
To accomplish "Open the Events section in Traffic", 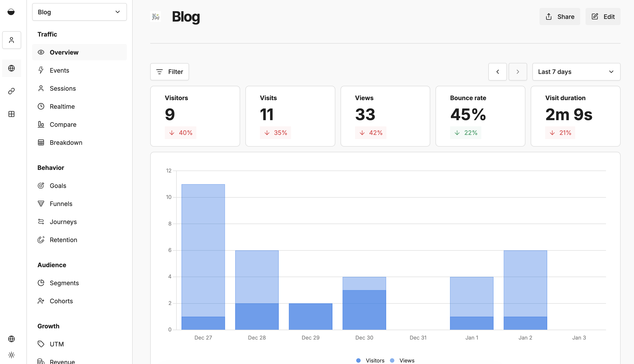I will tap(59, 70).
